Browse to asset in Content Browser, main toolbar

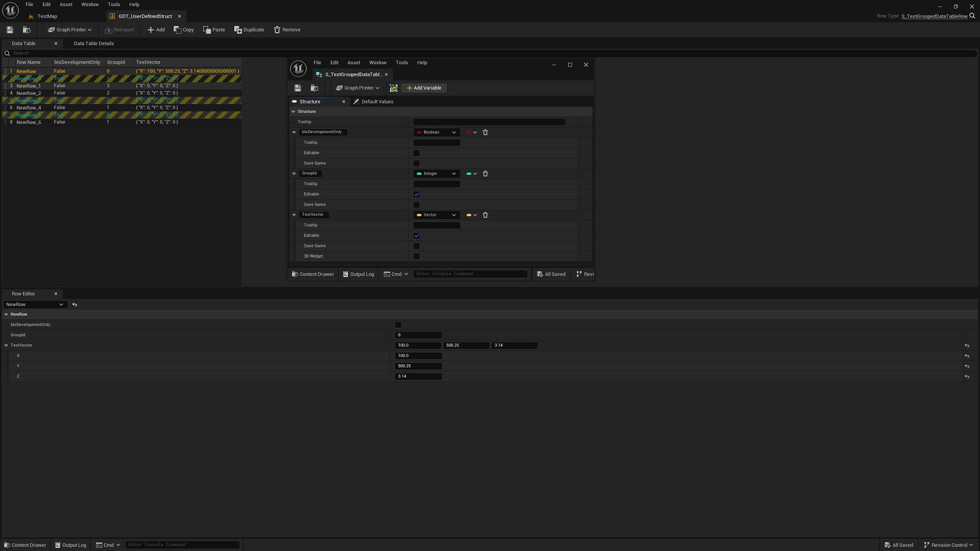27,30
